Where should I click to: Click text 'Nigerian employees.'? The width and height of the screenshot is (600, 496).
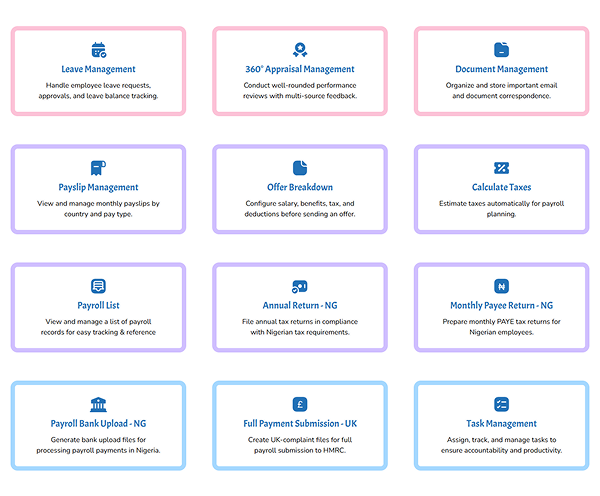[x=501, y=332]
